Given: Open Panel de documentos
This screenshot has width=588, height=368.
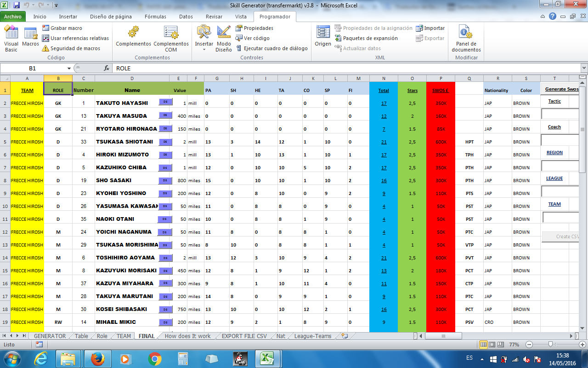Looking at the screenshot, I should click(466, 39).
